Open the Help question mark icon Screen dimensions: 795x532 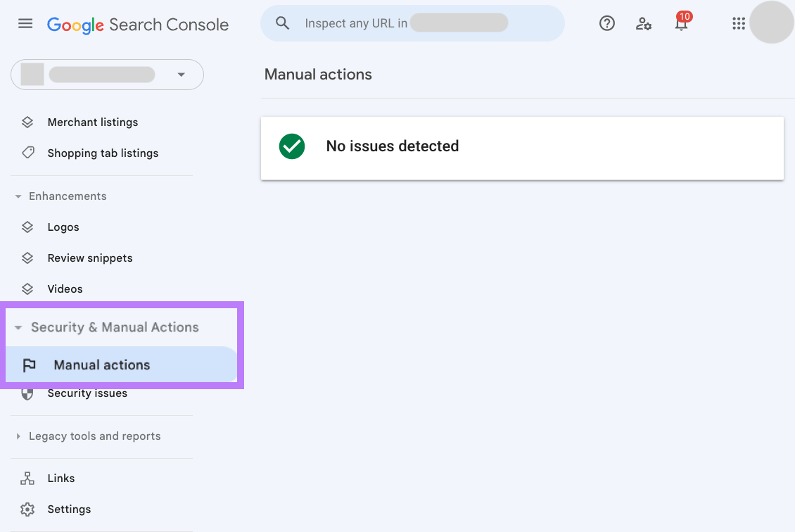[607, 23]
